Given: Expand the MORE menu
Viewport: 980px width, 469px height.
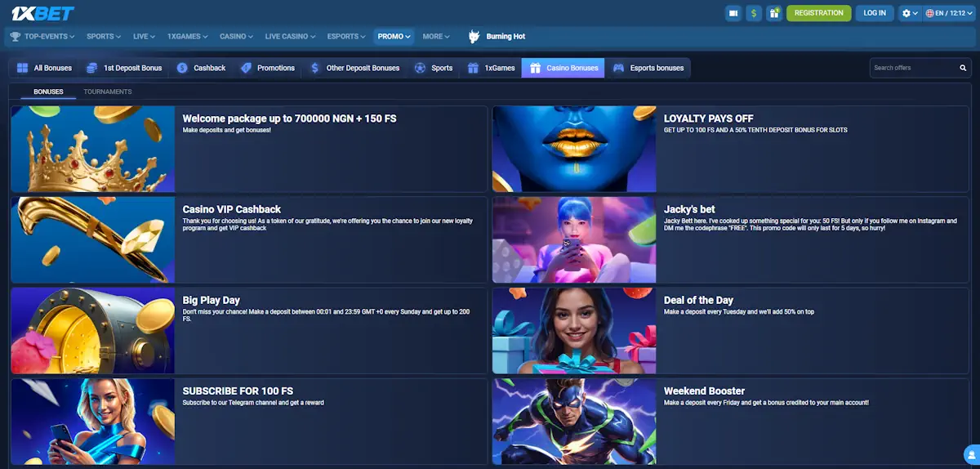Looking at the screenshot, I should pyautogui.click(x=436, y=37).
